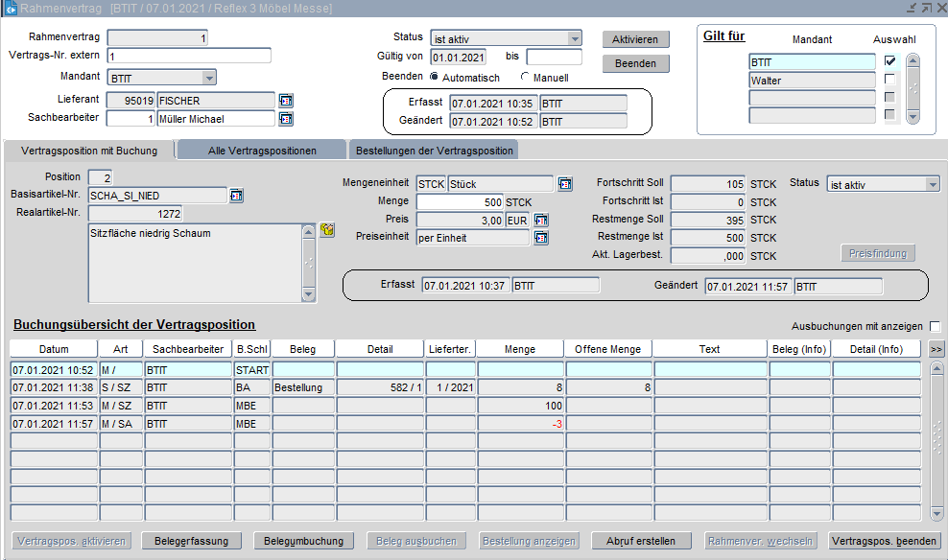Viewport: 948px width, 560px height.
Task: Click the >> button at table header
Action: tap(936, 349)
